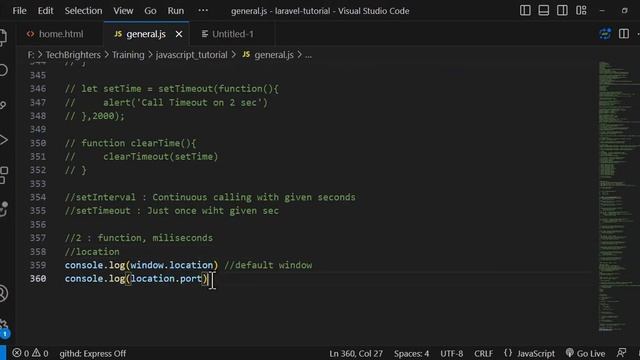Place cursor in console.log(window.location) line

click(141, 265)
